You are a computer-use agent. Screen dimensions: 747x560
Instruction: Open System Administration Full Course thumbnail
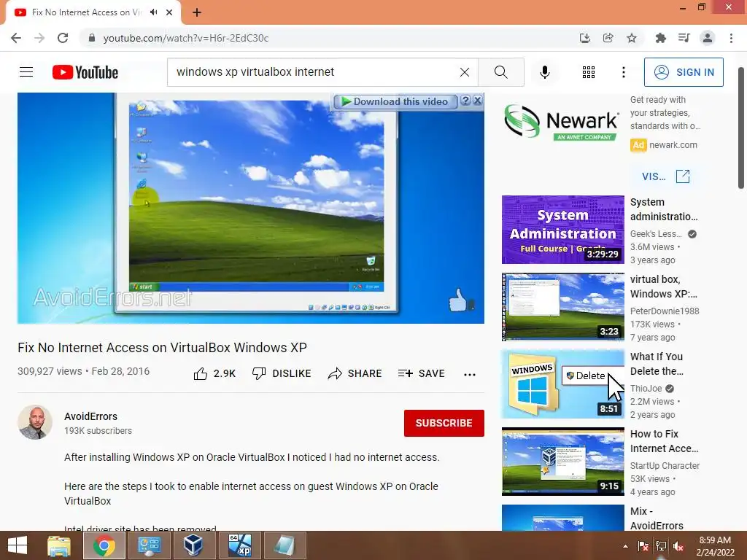[x=562, y=230]
